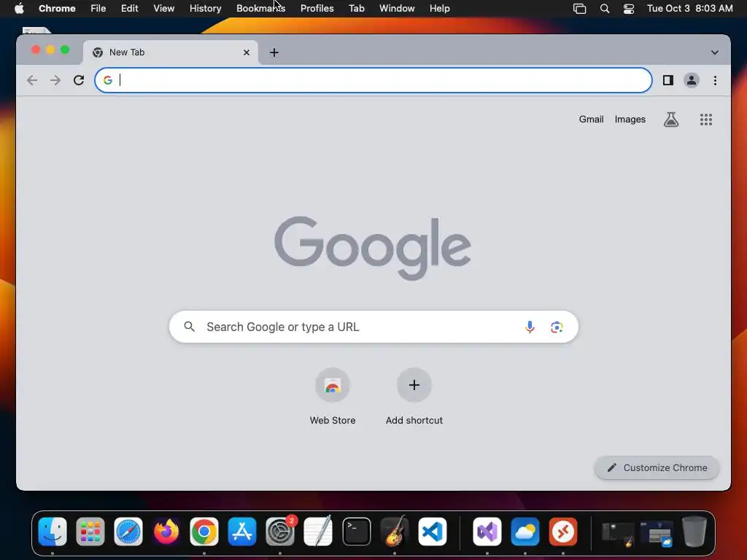Open the Profiles menu
Screen dimensions: 747x560
click(317, 9)
